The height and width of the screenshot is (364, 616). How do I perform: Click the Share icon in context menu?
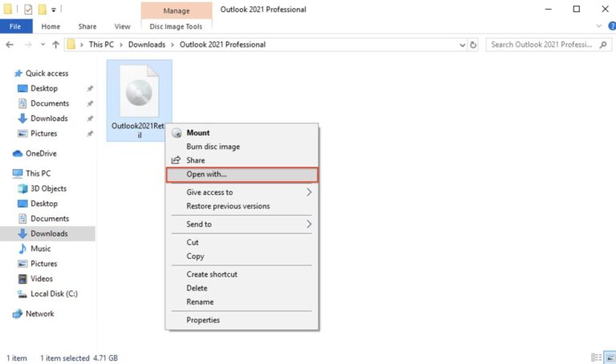click(176, 160)
